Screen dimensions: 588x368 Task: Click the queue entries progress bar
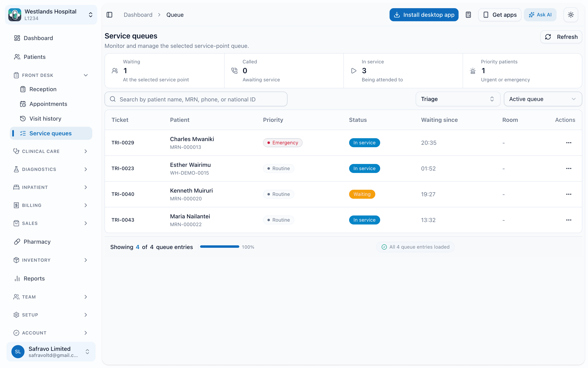tap(219, 247)
